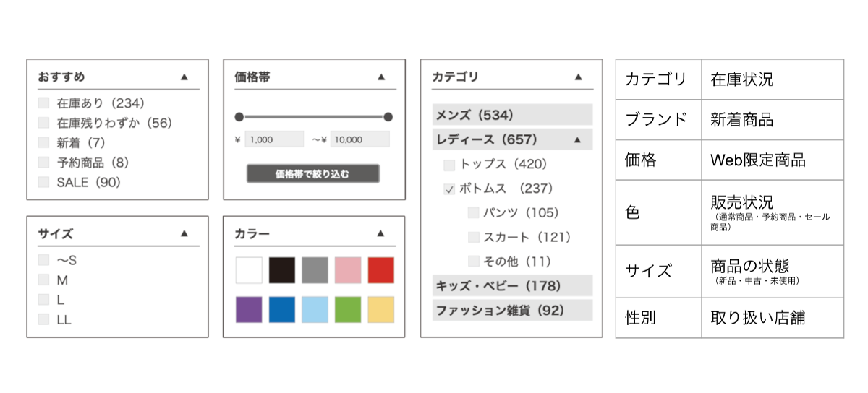Tick the 予約商品 (8) checkbox
This screenshot has width=868, height=393.
point(43,162)
